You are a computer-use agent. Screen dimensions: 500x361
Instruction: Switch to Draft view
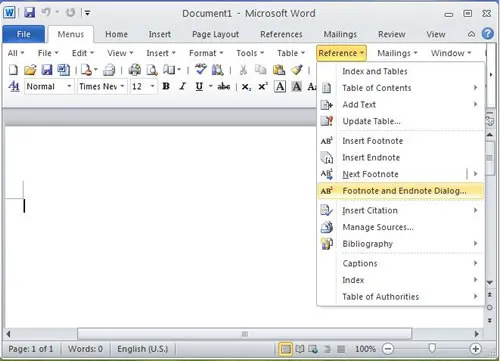[341, 349]
